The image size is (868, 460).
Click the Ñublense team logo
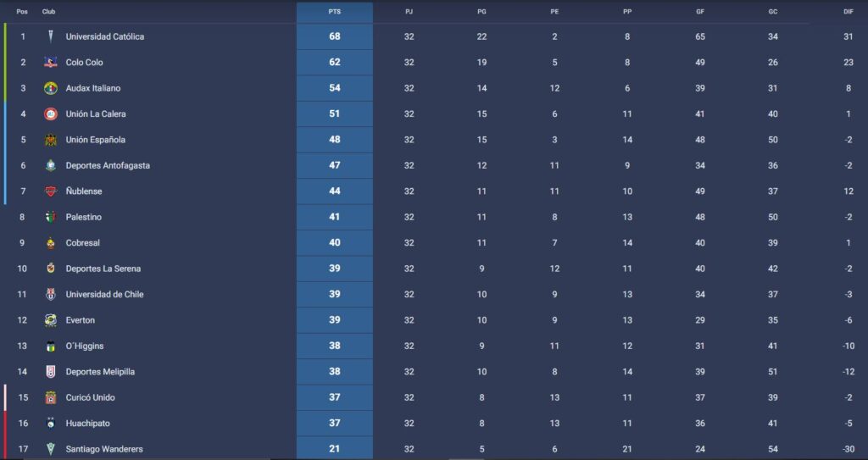click(50, 191)
